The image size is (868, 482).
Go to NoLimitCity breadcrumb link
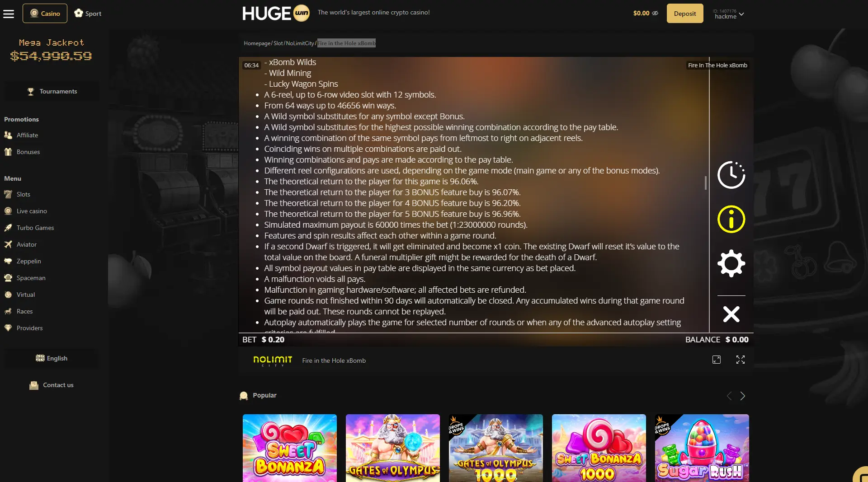(x=300, y=43)
